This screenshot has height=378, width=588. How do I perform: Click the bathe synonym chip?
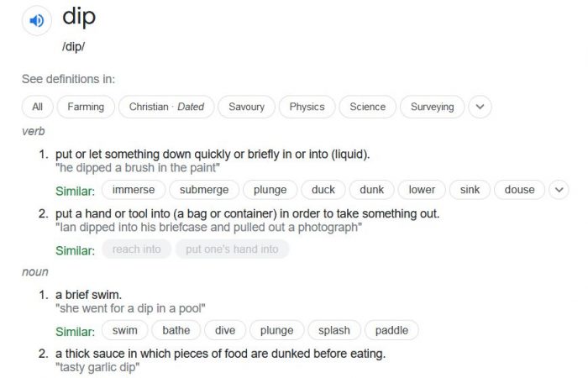tap(176, 330)
